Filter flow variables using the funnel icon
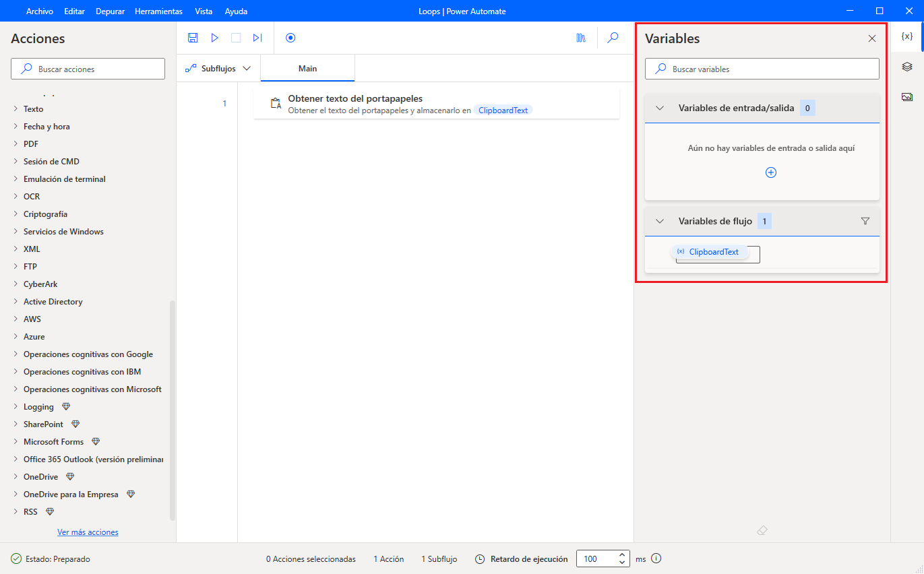This screenshot has height=574, width=924. (x=865, y=220)
